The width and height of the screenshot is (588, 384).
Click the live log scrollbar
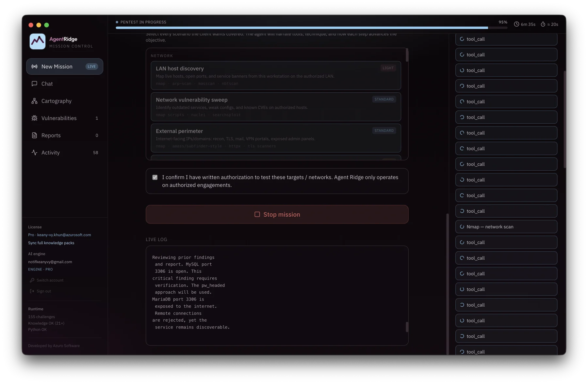pyautogui.click(x=407, y=327)
